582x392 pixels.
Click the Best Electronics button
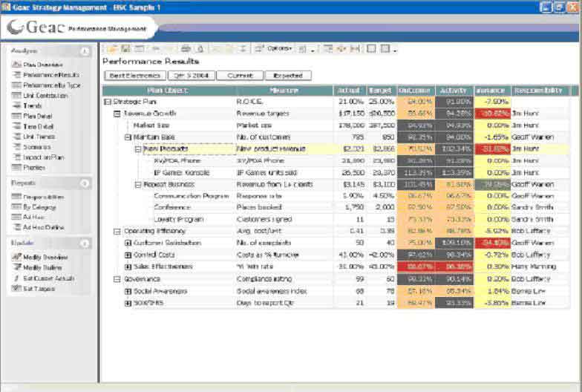point(134,76)
